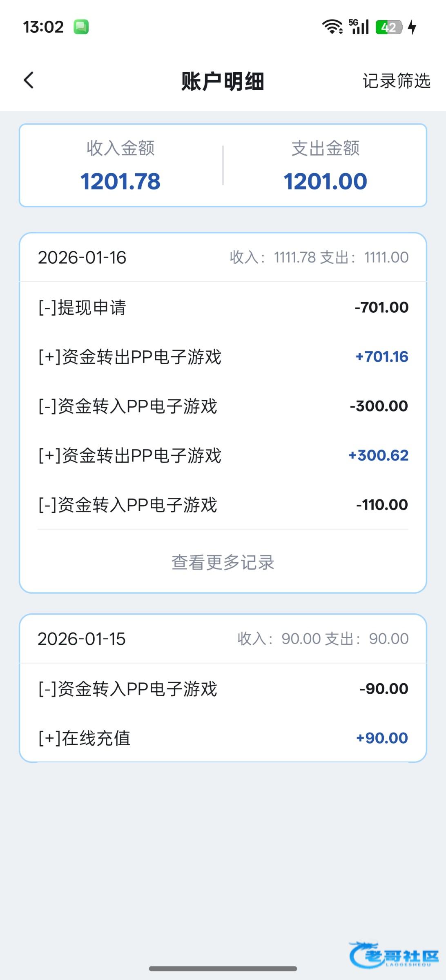Open the 提现申请 -701.00 record
The width and height of the screenshot is (446, 980).
coord(223,307)
